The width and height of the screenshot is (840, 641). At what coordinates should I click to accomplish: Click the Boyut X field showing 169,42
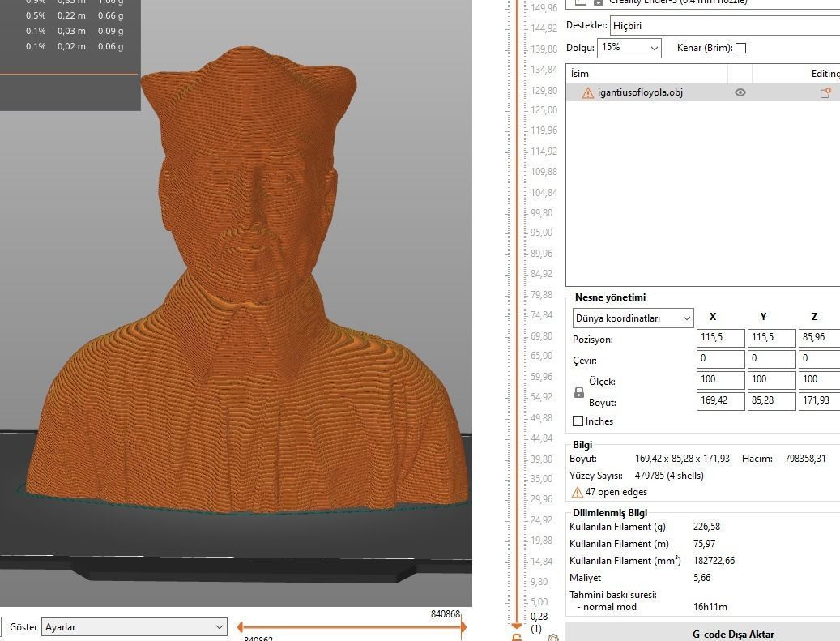[x=721, y=401]
